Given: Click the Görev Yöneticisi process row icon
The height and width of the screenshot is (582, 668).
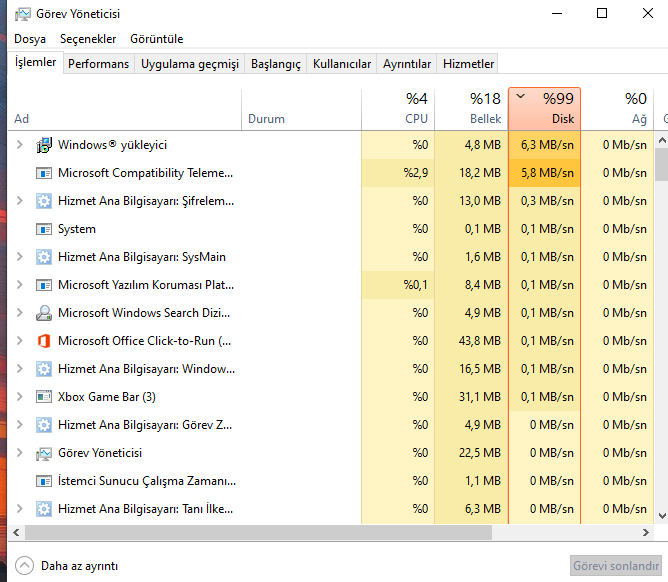Looking at the screenshot, I should [44, 454].
